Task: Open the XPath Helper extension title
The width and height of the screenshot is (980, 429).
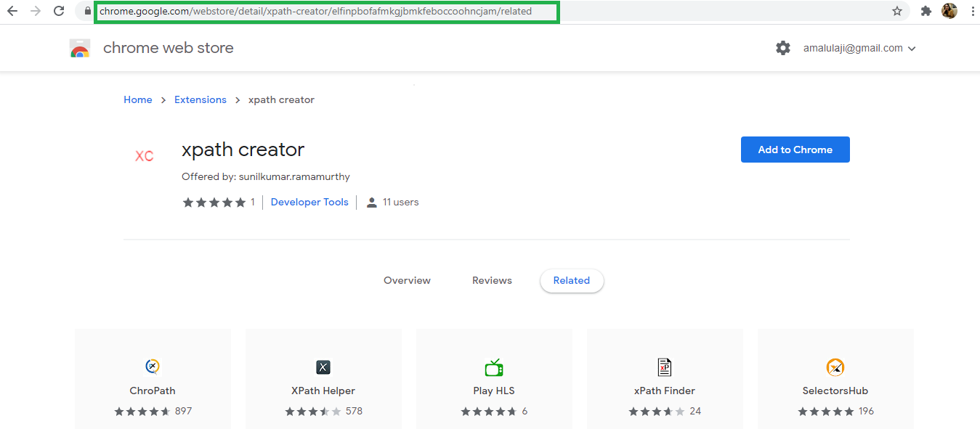Action: (x=323, y=391)
